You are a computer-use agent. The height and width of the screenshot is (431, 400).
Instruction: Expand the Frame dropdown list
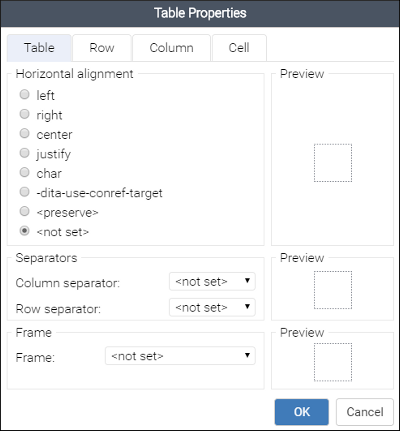coord(180,356)
